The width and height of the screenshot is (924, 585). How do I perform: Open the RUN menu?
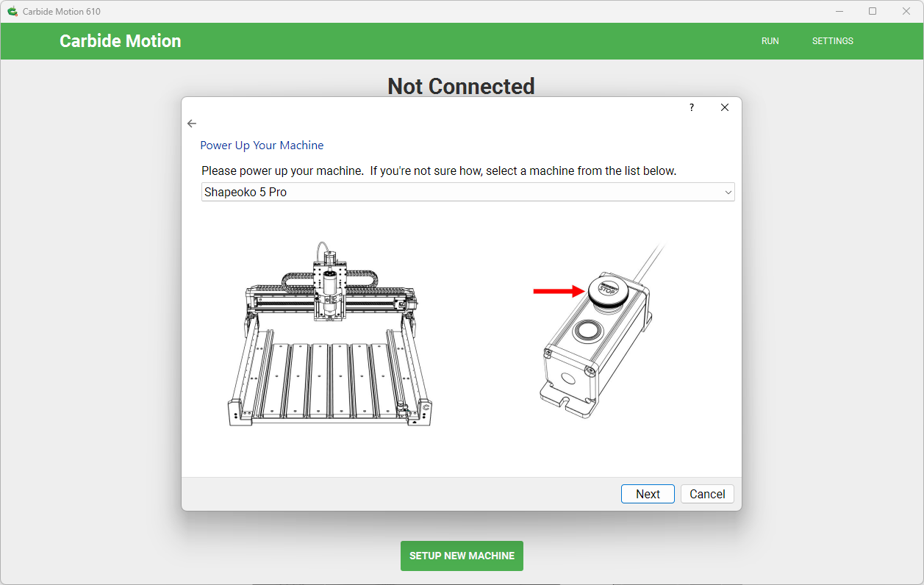point(770,41)
